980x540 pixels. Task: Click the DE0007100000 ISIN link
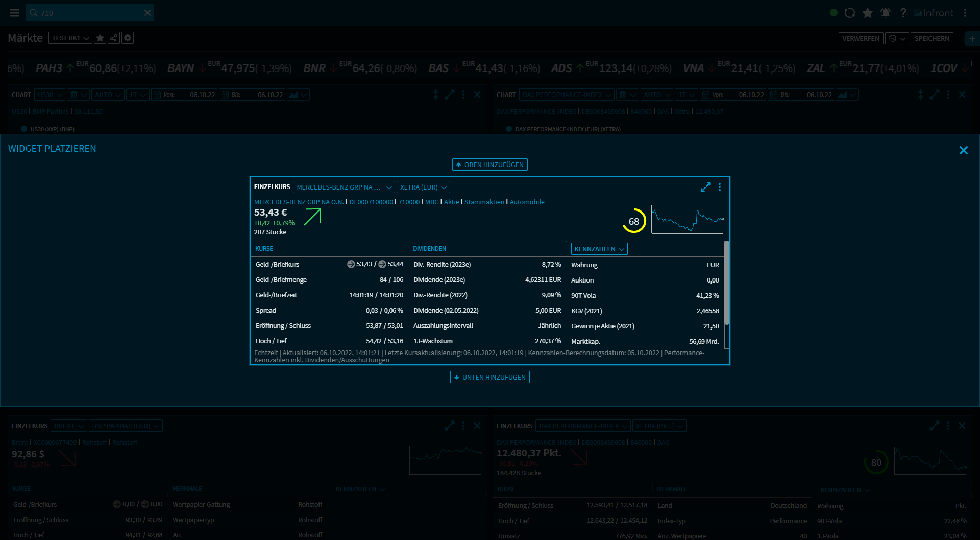point(371,202)
